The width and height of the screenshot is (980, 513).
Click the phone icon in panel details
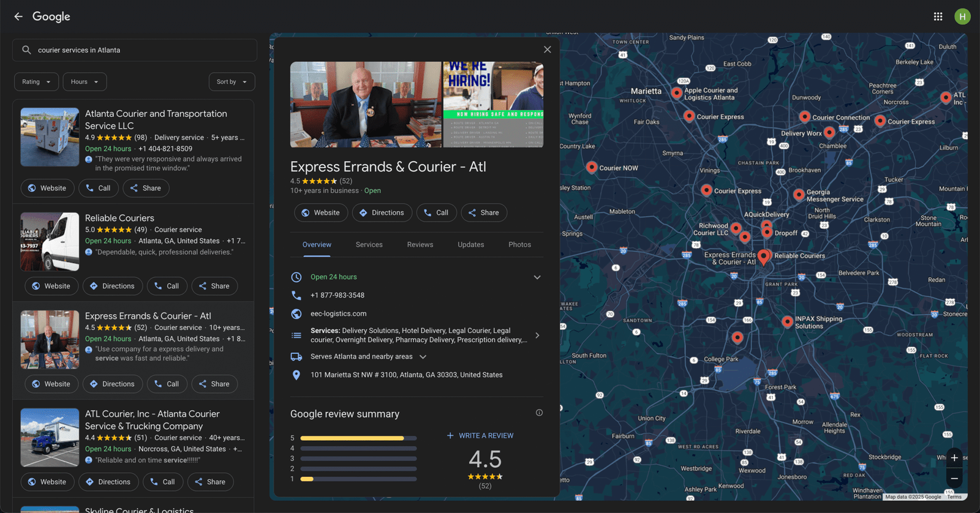click(296, 295)
